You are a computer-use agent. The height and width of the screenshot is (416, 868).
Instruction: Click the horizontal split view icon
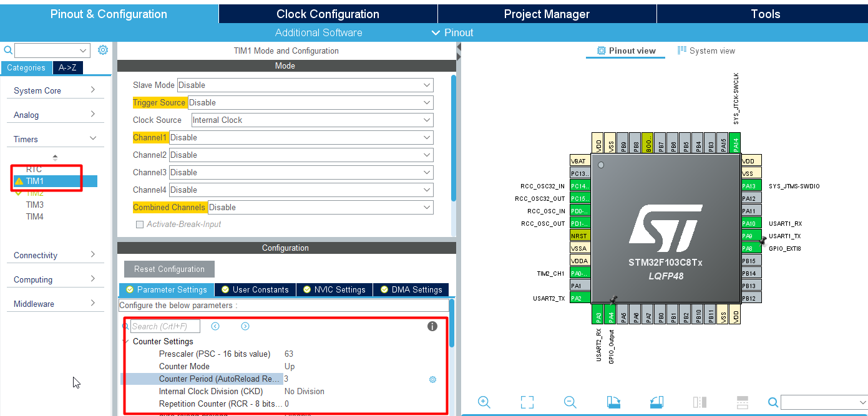click(x=742, y=402)
